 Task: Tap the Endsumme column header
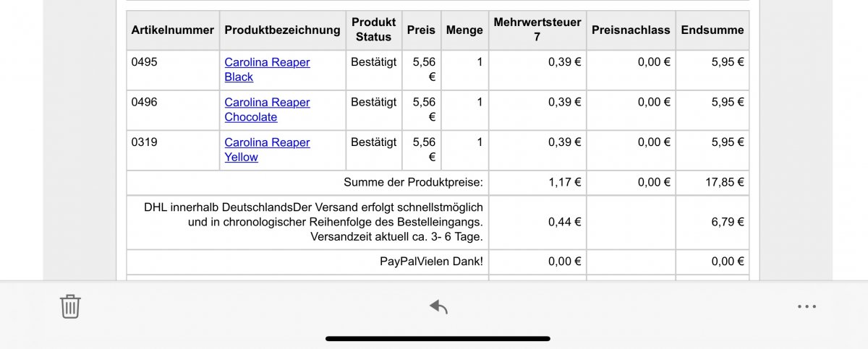712,30
